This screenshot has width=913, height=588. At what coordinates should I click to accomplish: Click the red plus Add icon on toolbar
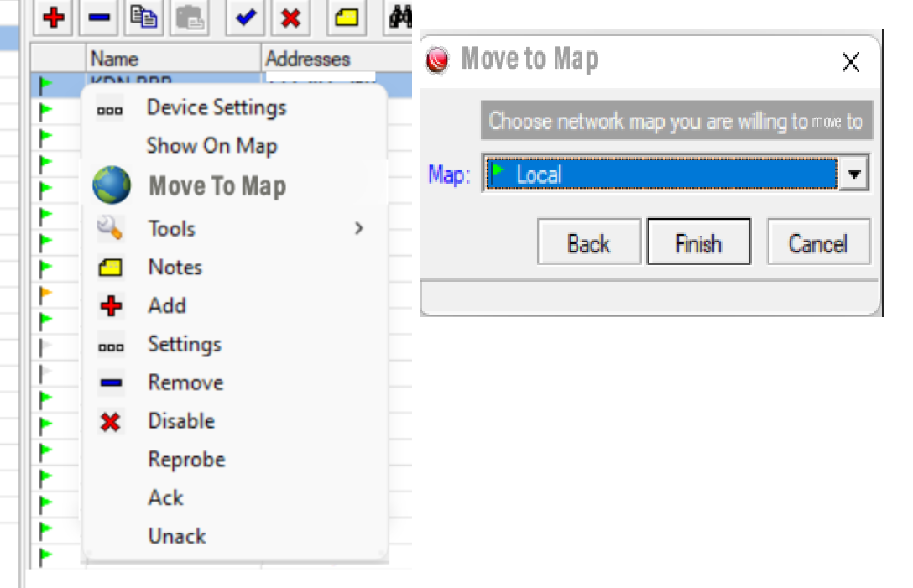[52, 18]
